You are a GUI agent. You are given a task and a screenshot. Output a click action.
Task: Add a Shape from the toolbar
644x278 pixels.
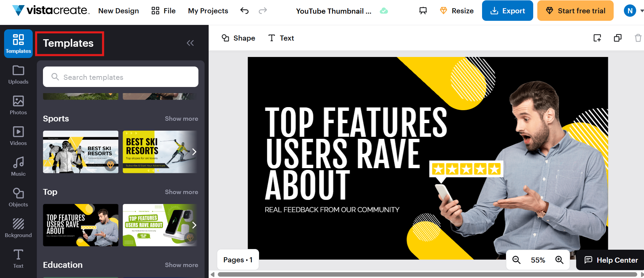click(x=238, y=38)
